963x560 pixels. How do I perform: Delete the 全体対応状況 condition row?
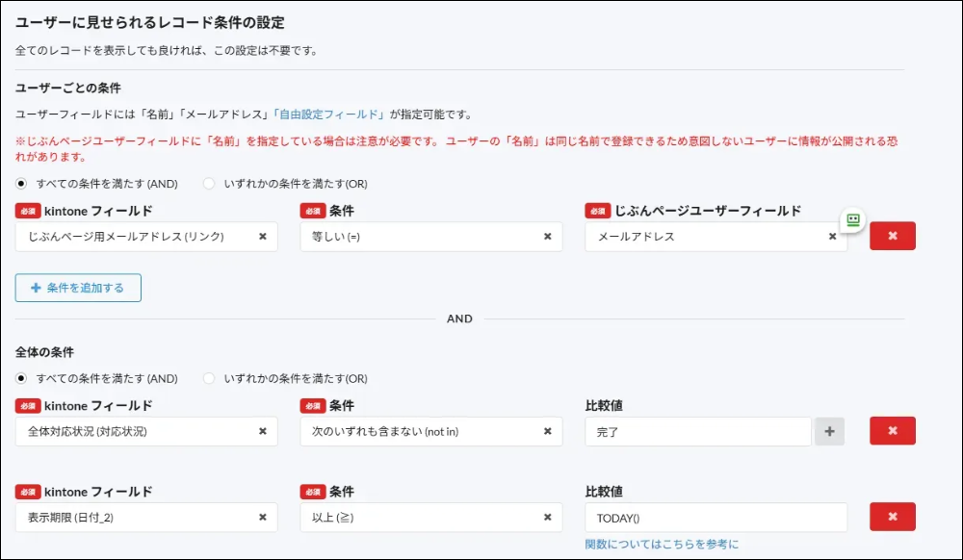click(892, 432)
